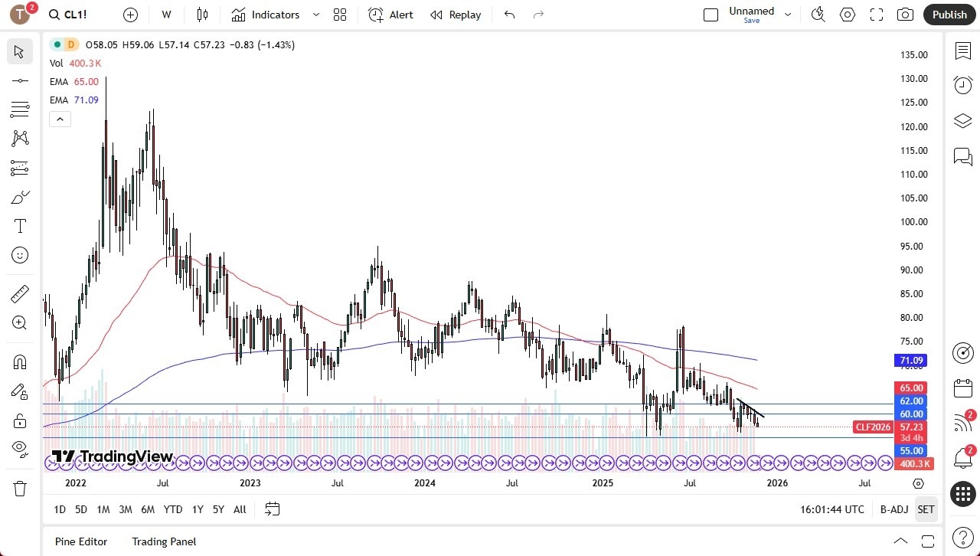Open the economic calendar sidebar panel

[x=962, y=388]
